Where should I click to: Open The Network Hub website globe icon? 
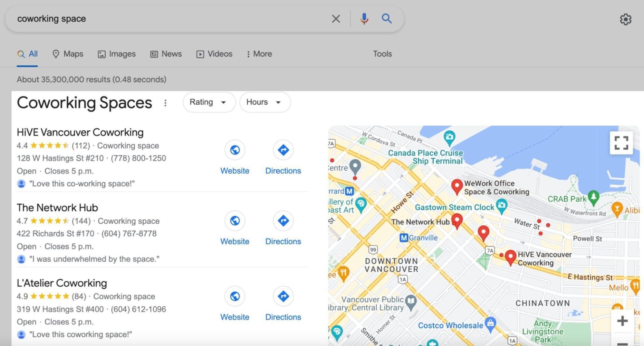[235, 220]
